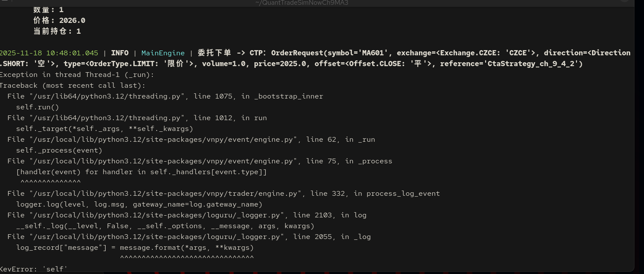The width and height of the screenshot is (644, 274).
Task: Click the message.format(*args, **kwargs) code
Action: tap(187, 248)
